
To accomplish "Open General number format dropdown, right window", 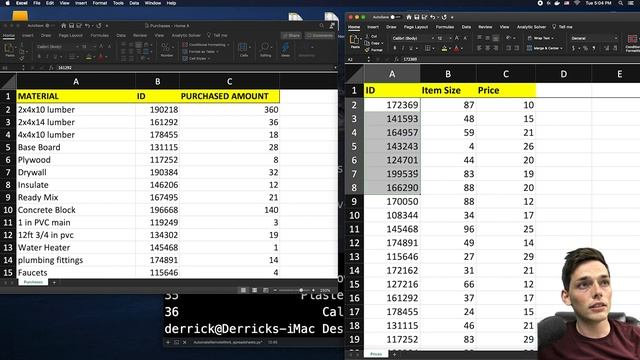I will point(594,38).
